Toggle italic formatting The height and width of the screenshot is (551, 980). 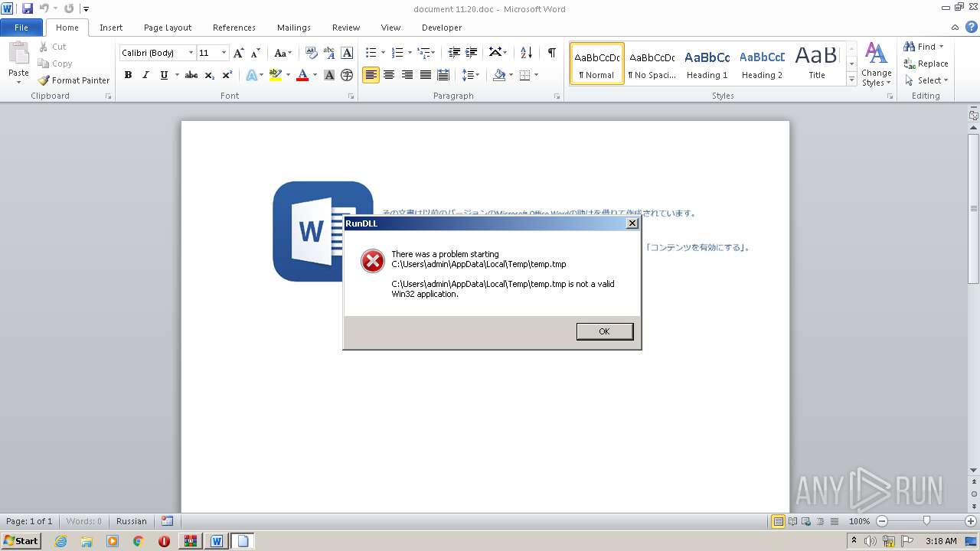coord(145,75)
